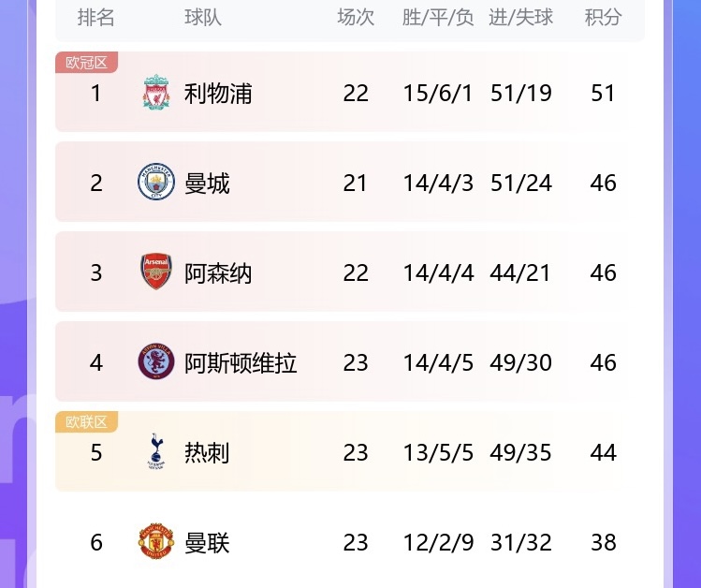Sort by the 积分 column header
This screenshot has width=701, height=588.
[x=603, y=18]
